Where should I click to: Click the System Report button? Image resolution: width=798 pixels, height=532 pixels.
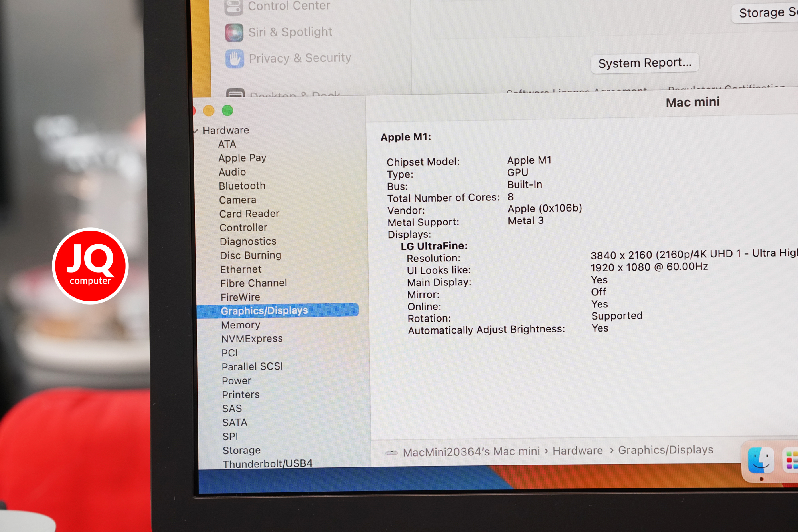645,63
